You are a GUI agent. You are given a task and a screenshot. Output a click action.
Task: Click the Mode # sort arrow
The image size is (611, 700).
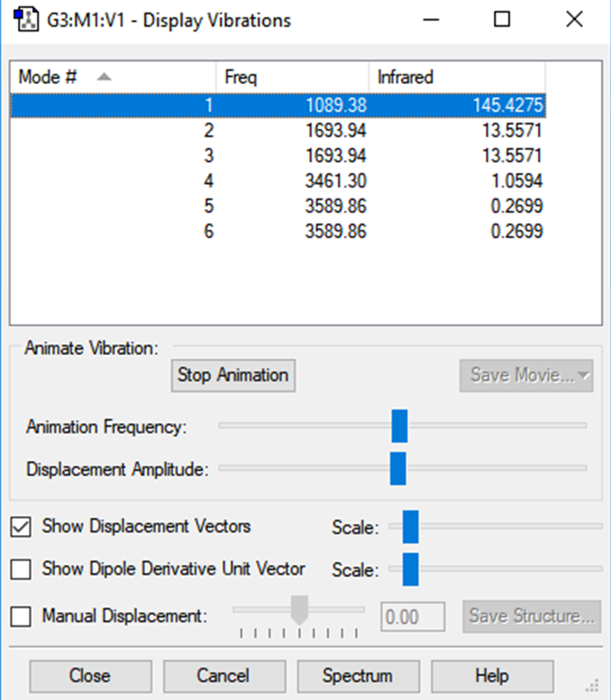point(104,77)
